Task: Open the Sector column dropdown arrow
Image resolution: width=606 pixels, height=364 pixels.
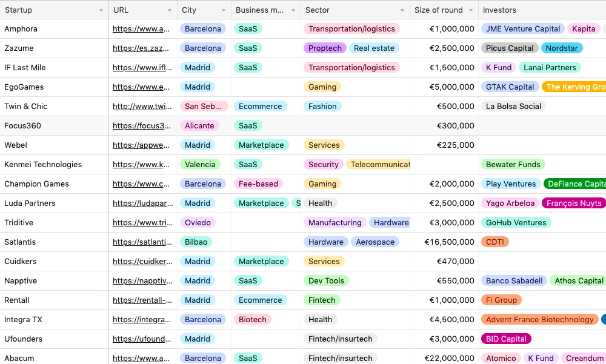Action: click(402, 10)
